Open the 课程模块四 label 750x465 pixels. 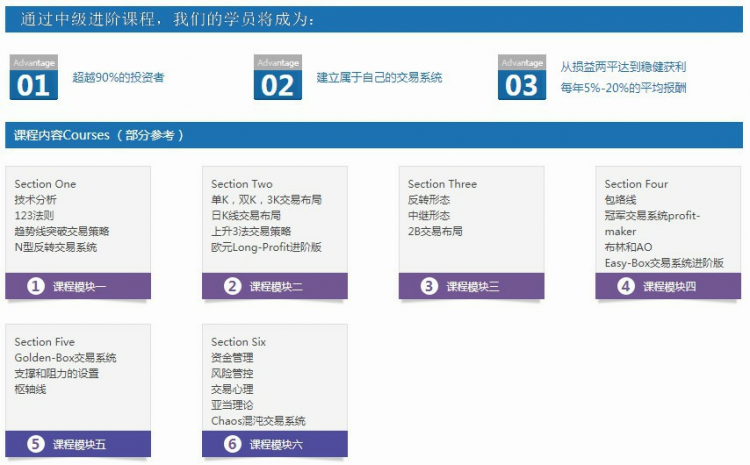click(x=668, y=287)
